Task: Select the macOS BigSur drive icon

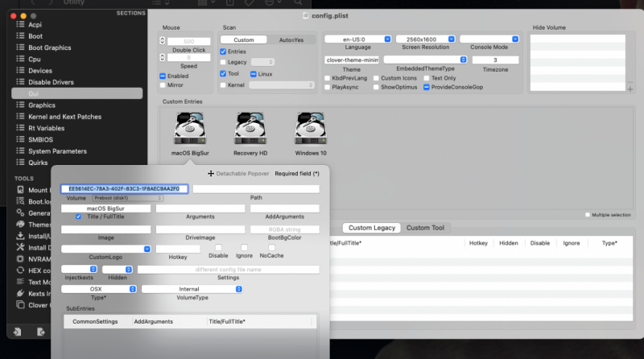Action: click(x=189, y=130)
